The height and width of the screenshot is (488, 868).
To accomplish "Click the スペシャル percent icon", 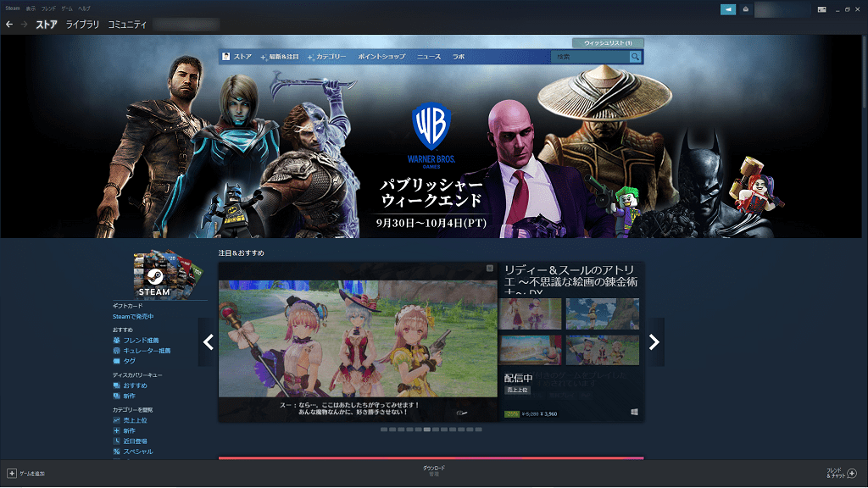I will [116, 452].
